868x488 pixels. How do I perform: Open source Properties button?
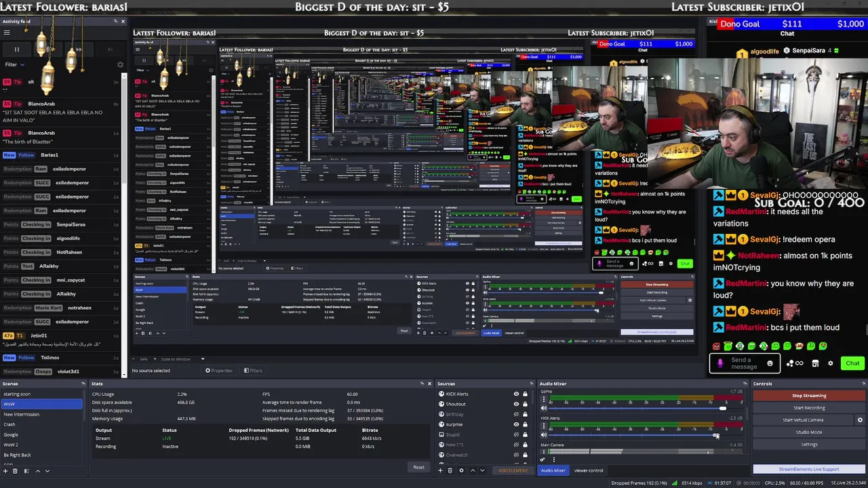pyautogui.click(x=218, y=371)
